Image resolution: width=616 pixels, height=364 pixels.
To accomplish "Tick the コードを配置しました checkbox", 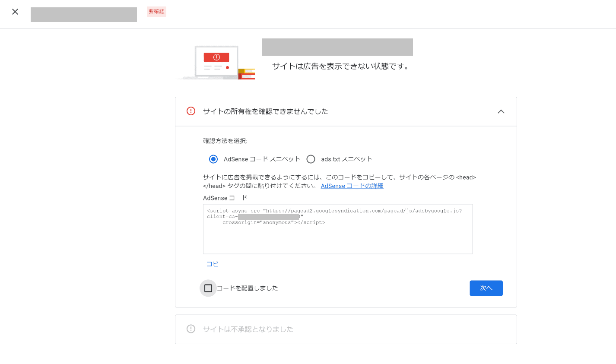I will click(x=208, y=288).
